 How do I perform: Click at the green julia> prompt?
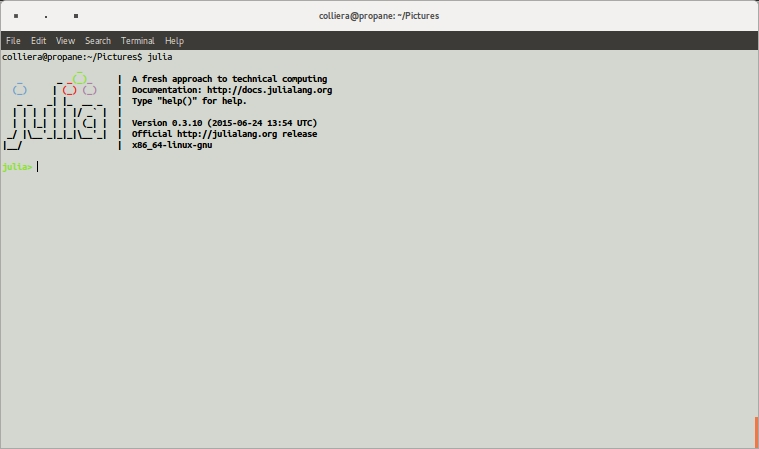pyautogui.click(x=17, y=167)
